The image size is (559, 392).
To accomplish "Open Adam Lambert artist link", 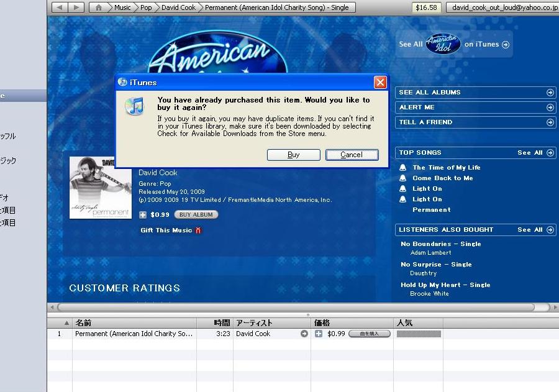I will click(x=430, y=253).
